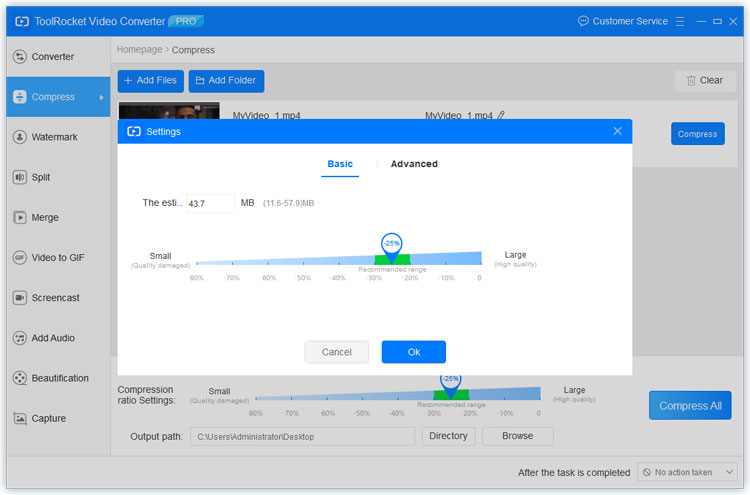
Task: Click the -25% slider handle in Settings
Action: 392,247
